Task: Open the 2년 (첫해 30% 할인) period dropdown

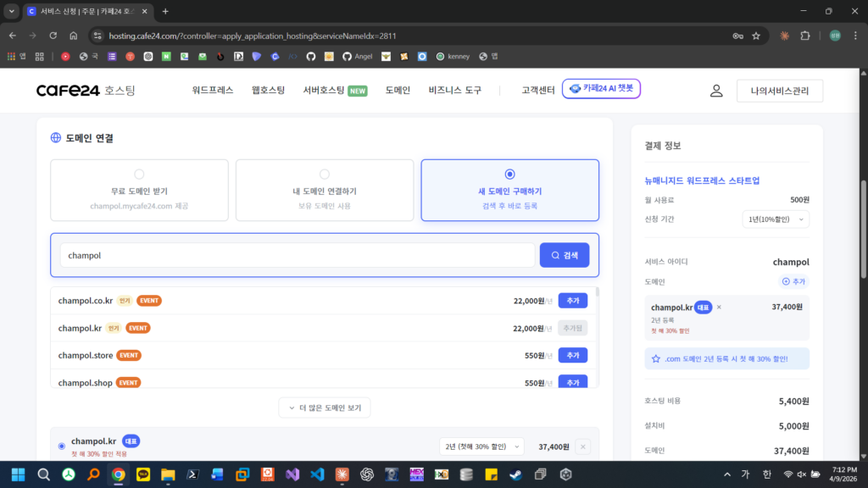Action: tap(481, 446)
